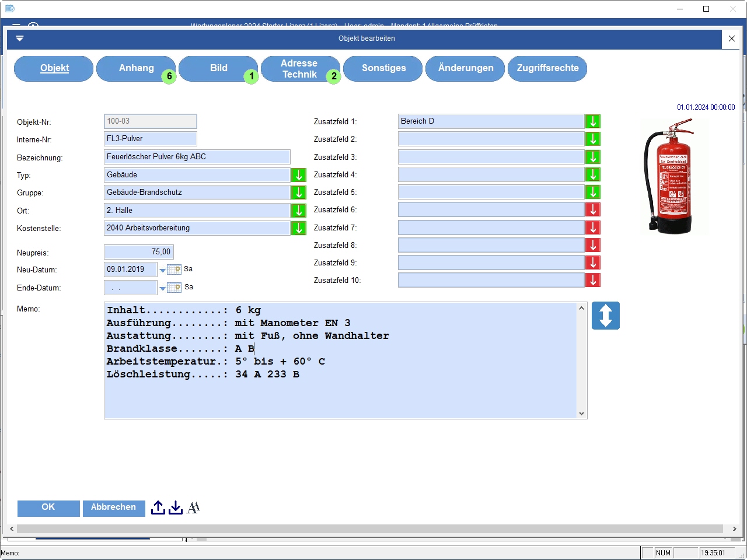Click the blue memo resize arrow button
747x560 pixels.
click(x=605, y=316)
